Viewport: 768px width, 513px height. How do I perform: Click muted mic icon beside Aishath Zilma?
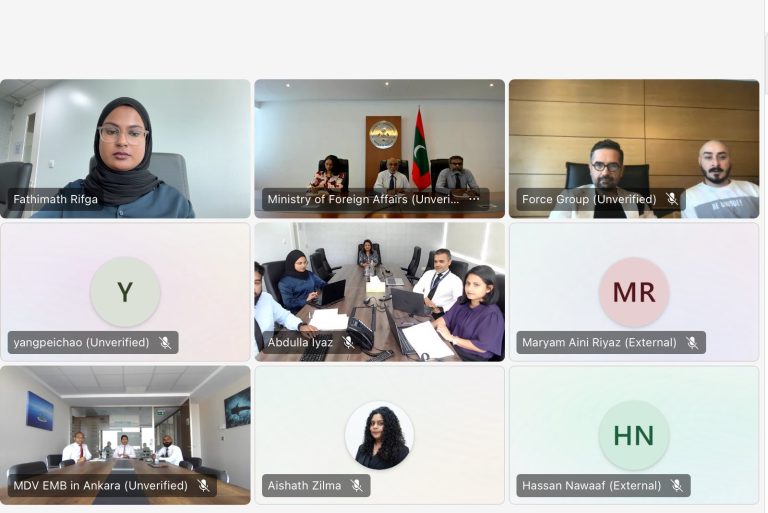(x=357, y=486)
